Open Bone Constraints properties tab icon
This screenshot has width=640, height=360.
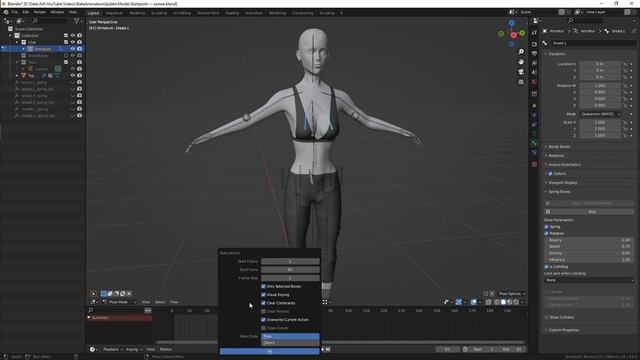point(534,153)
